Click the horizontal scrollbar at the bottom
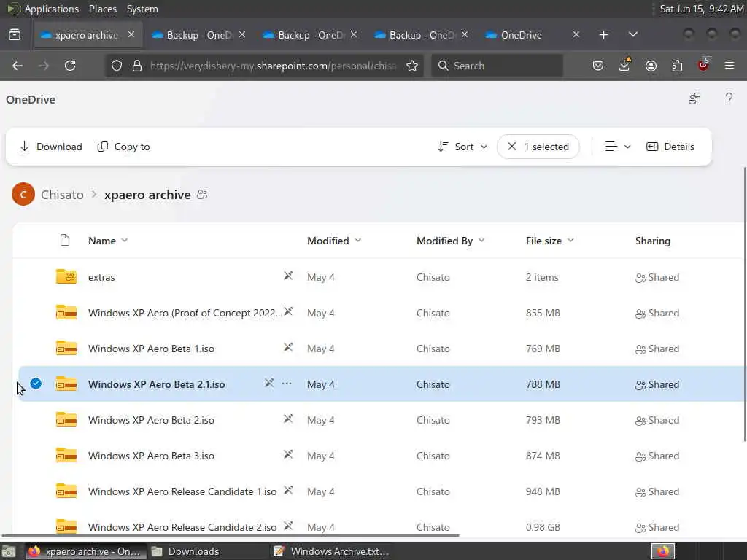 (230, 536)
